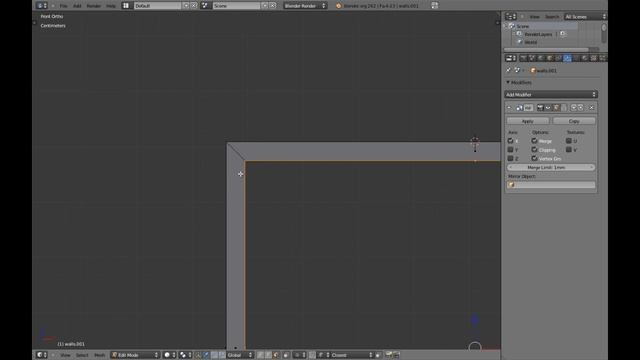Switch to Texture properties tab

click(x=594, y=58)
